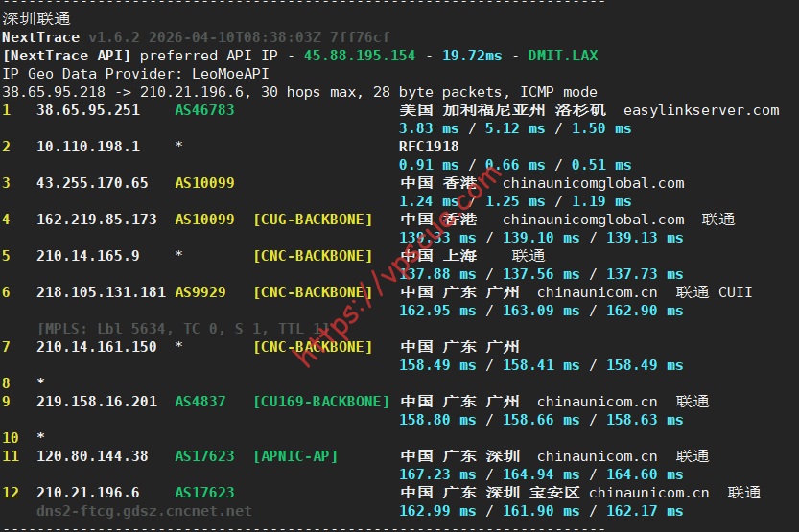Click IP address 43.255.170.65 on hop 3

click(x=92, y=183)
